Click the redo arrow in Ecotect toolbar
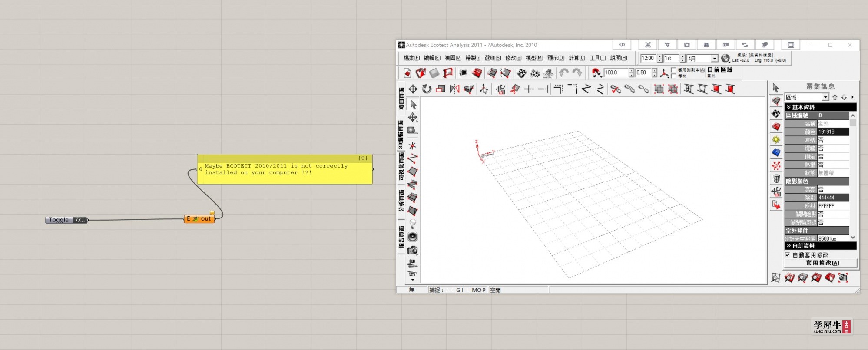Viewport: 868px width, 350px height. 577,73
